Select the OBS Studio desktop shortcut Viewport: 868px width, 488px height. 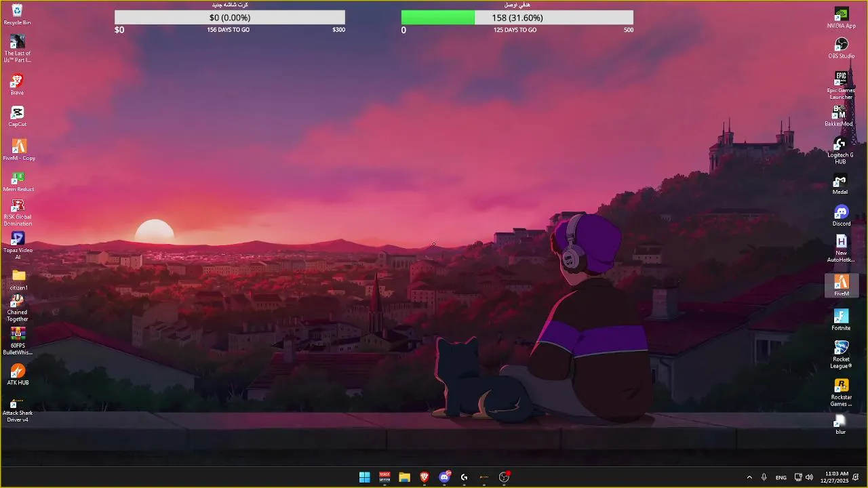[x=841, y=48]
